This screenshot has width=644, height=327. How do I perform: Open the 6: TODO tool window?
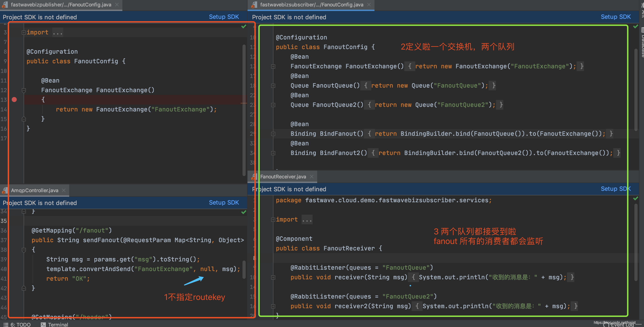17,324
